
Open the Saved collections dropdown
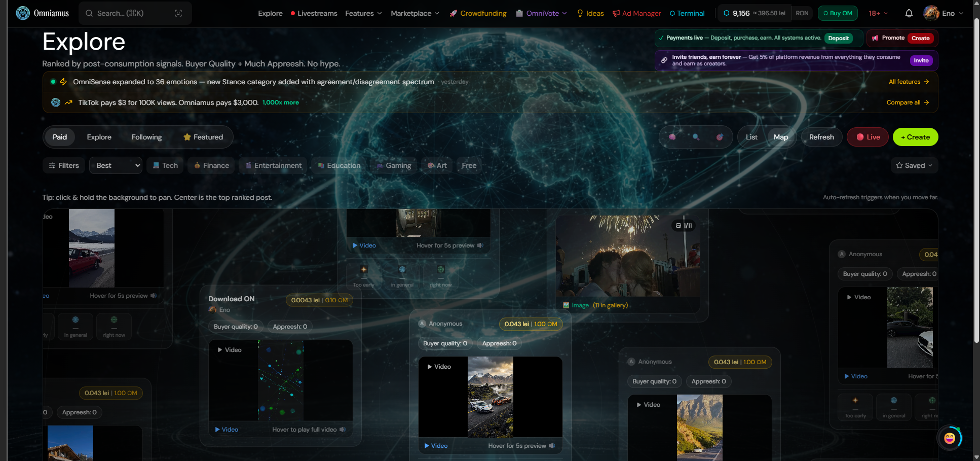point(914,165)
